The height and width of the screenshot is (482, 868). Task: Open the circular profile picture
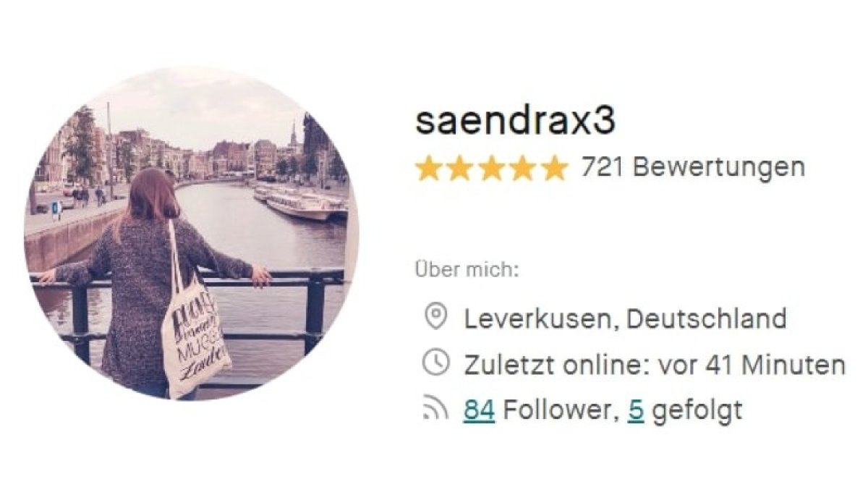[191, 233]
